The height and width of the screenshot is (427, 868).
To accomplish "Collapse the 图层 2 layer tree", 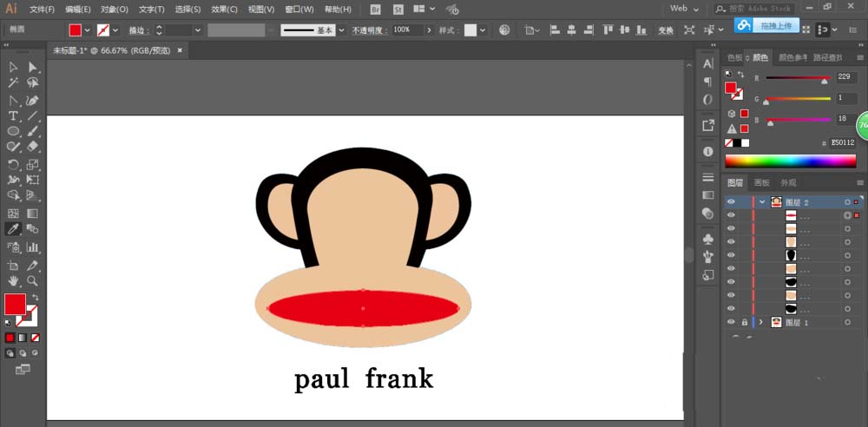I will tap(763, 202).
